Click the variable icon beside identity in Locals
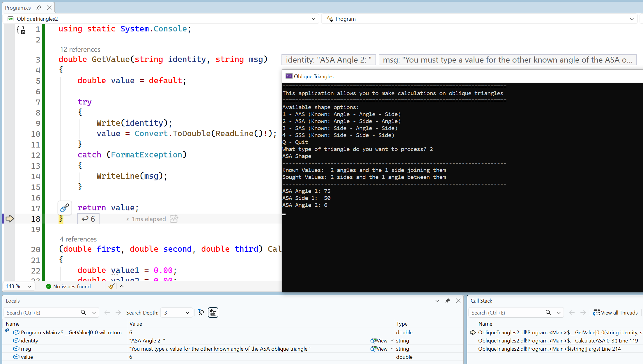The image size is (643, 364). [16, 340]
